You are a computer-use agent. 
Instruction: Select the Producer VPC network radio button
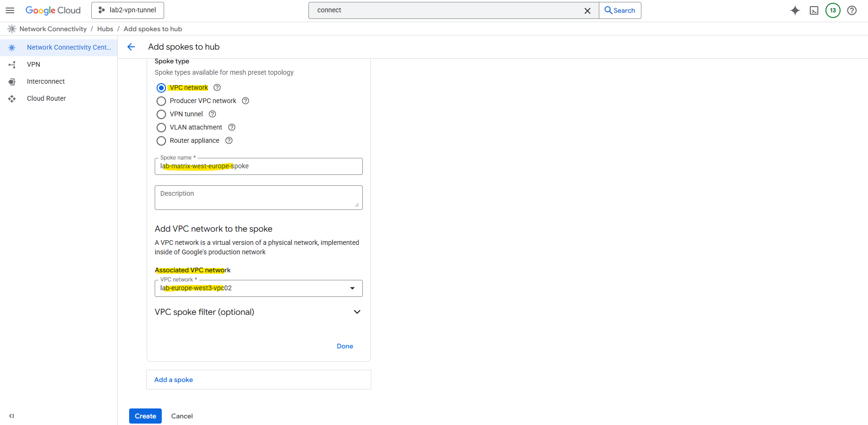(x=161, y=101)
